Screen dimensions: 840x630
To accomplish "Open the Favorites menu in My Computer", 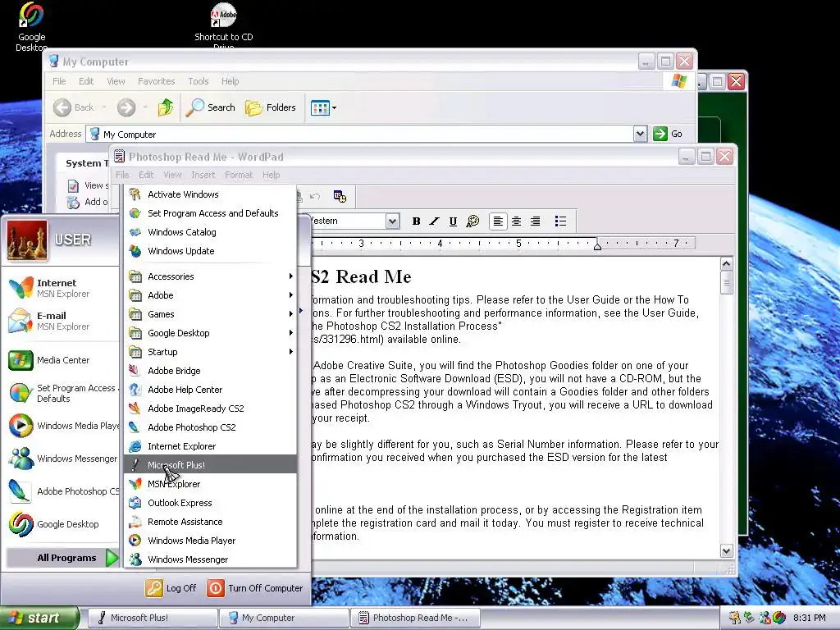I will (x=157, y=81).
